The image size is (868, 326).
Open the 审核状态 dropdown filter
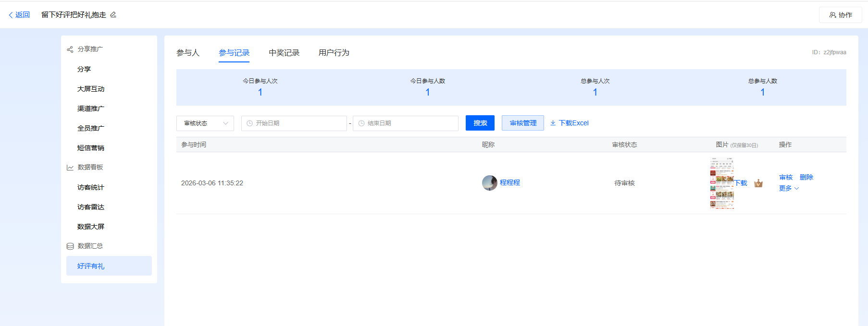[205, 123]
